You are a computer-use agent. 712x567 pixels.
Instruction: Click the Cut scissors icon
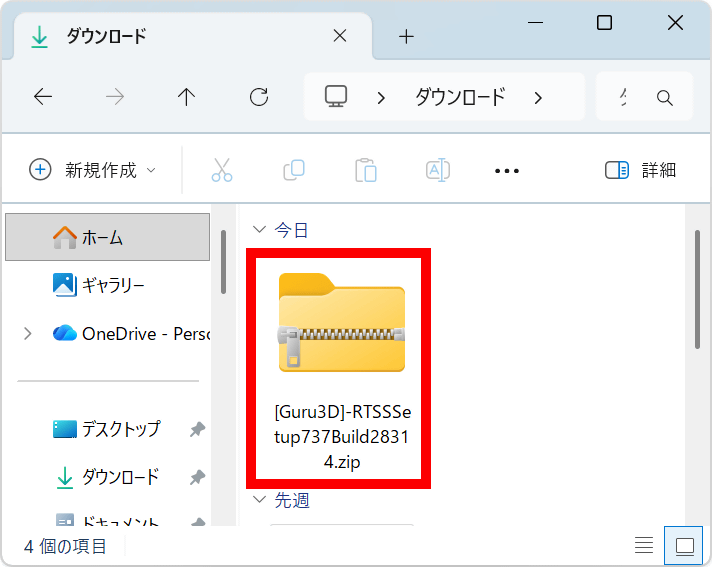tap(222, 170)
